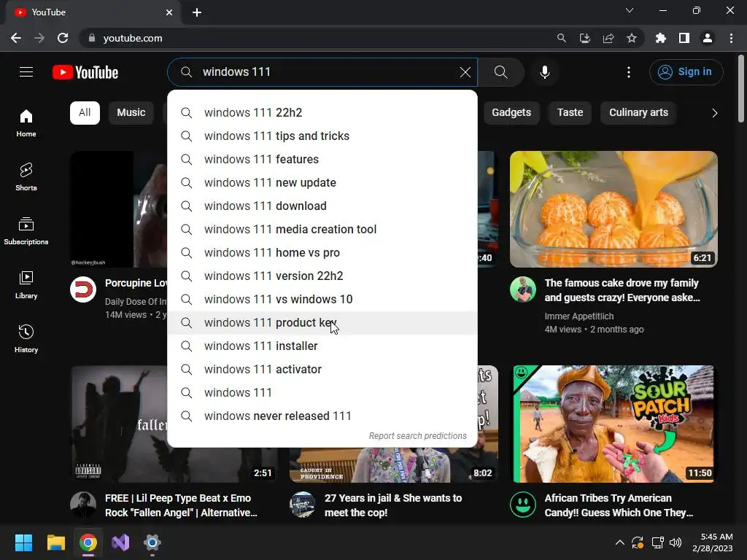Image resolution: width=747 pixels, height=560 pixels.
Task: Open the Windows Start menu
Action: pyautogui.click(x=23, y=542)
